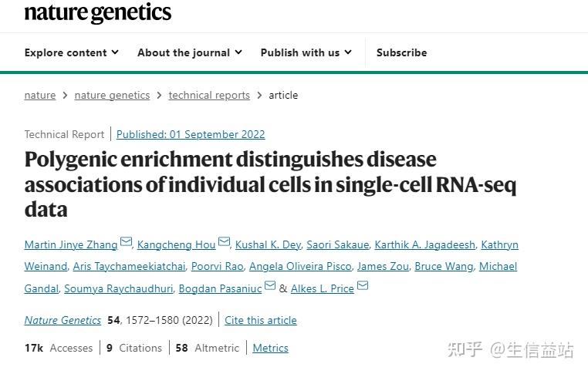Image resolution: width=588 pixels, height=374 pixels.
Task: View the article Metrics link
Action: pos(270,348)
